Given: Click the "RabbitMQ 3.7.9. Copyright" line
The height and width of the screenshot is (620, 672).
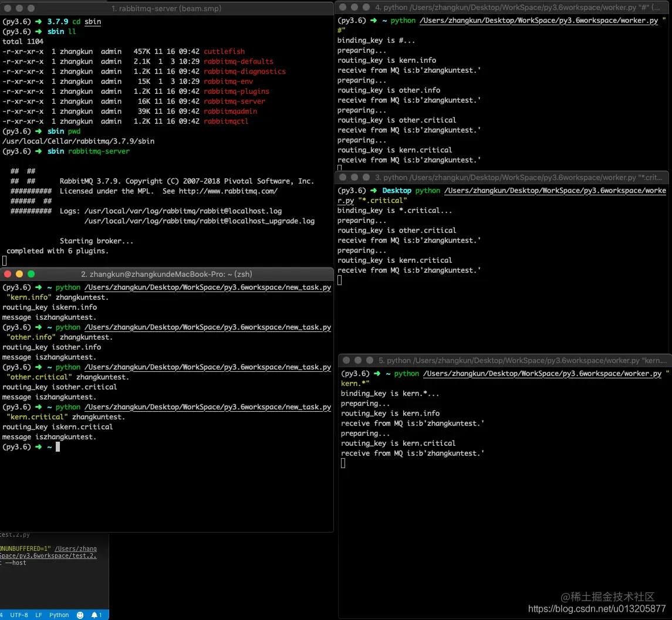Looking at the screenshot, I should pyautogui.click(x=187, y=181).
